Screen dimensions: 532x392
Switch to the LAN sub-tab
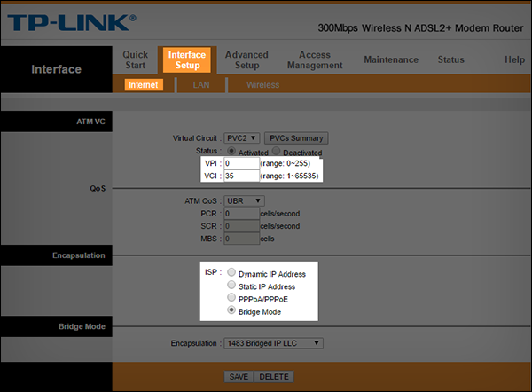(x=201, y=85)
